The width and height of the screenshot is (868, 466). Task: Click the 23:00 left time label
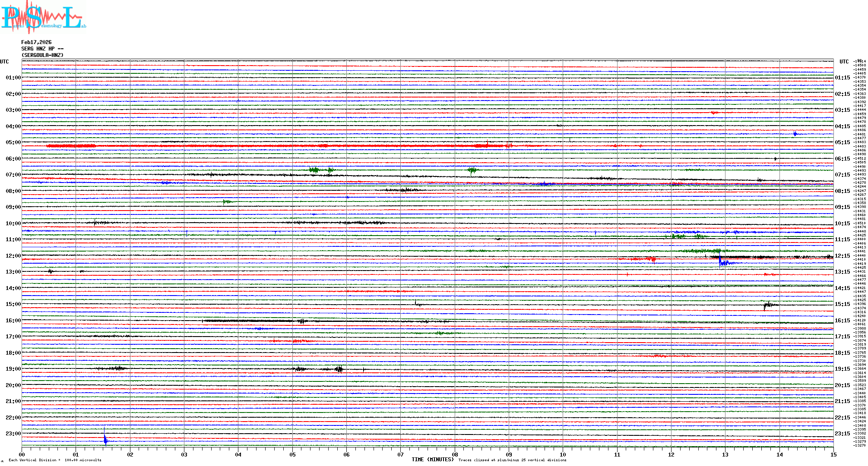point(13,434)
